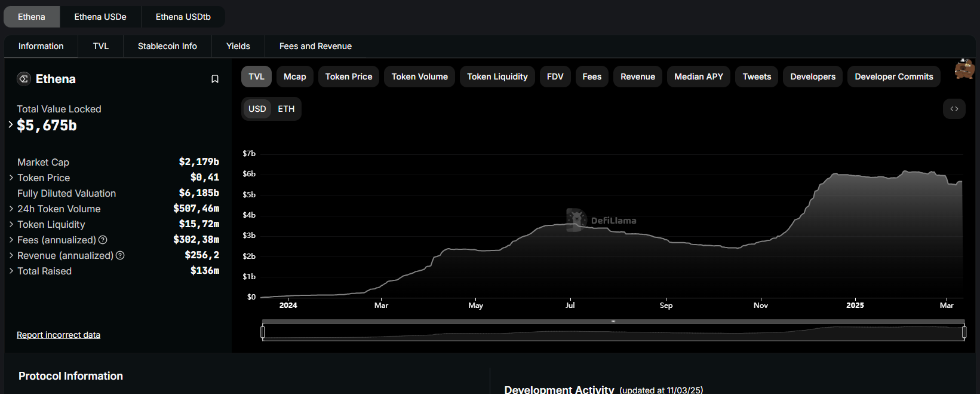Toggle the Mcap chart metric
Screen dimensions: 980x394
pyautogui.click(x=295, y=77)
